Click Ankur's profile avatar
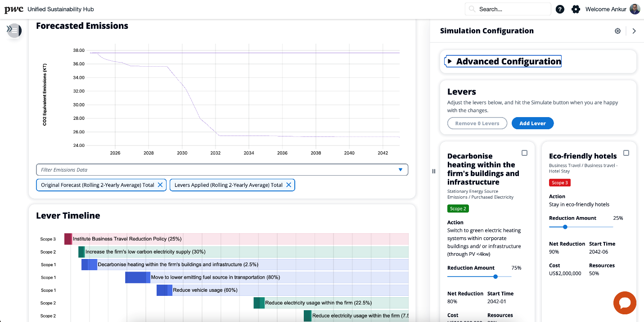This screenshot has width=644, height=322. point(635,9)
